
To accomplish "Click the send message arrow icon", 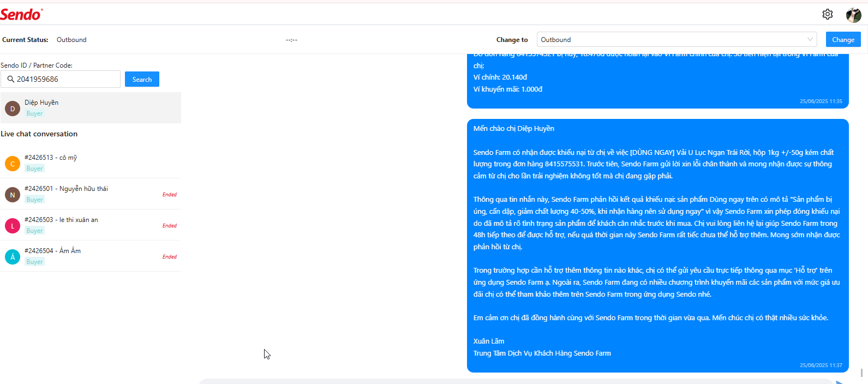I will (840, 382).
